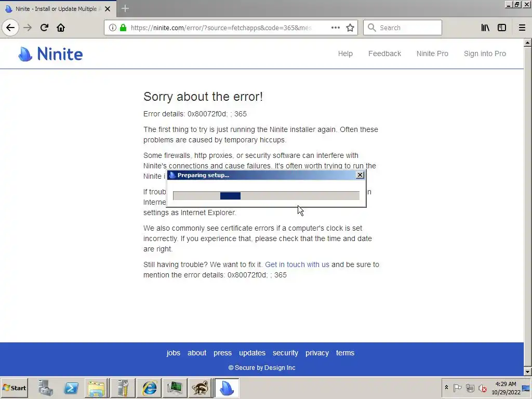Open the press footer link
The height and width of the screenshot is (399, 532).
coord(222,353)
